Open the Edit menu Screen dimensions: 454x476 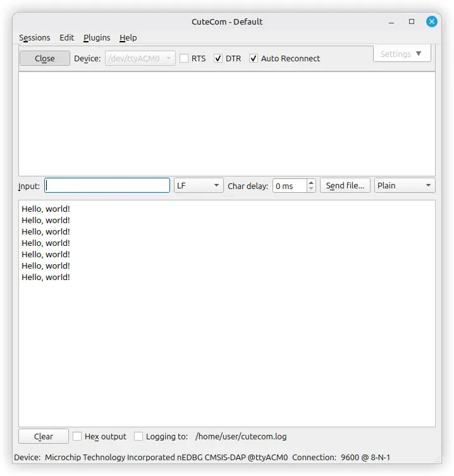tap(66, 38)
